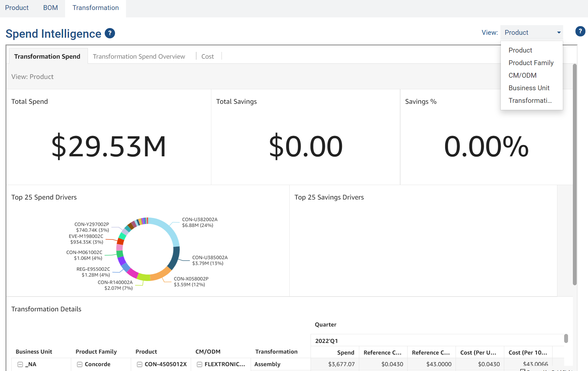Collapse the _NA business unit row
This screenshot has width=588, height=371.
[20, 364]
